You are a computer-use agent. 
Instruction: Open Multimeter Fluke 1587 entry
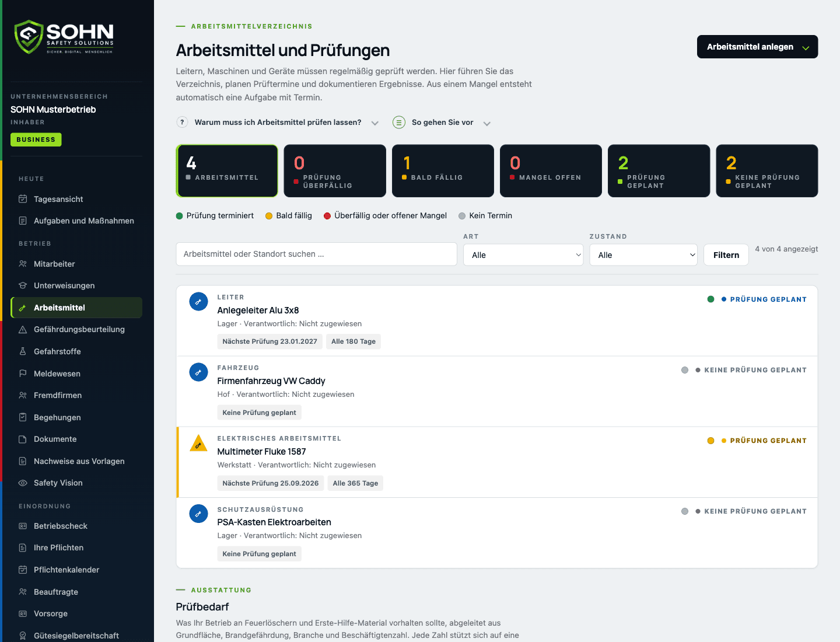tap(497, 462)
